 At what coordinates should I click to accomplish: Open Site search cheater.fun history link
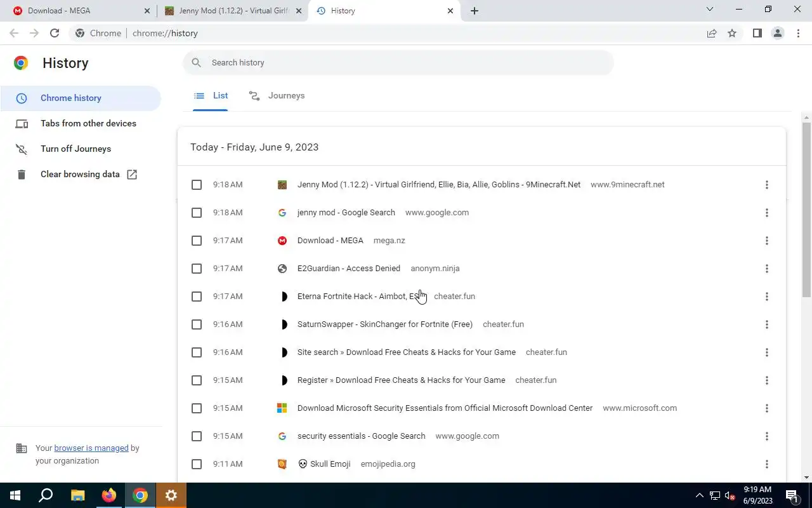coord(407,352)
